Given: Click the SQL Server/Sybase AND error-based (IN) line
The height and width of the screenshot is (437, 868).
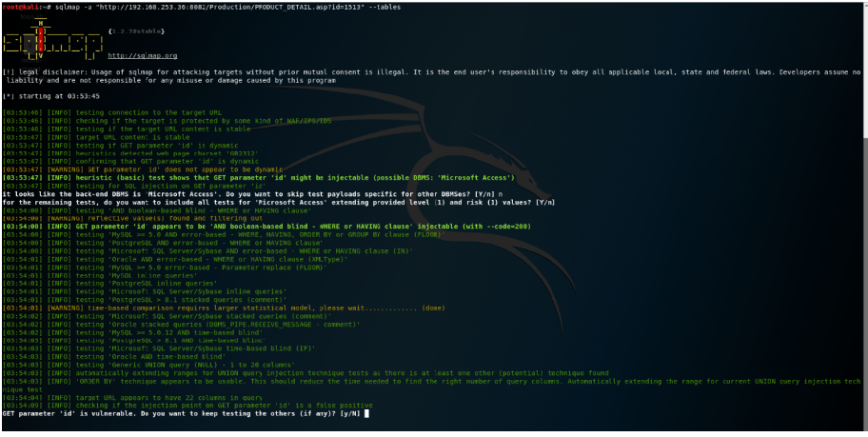Looking at the screenshot, I should pos(207,251).
